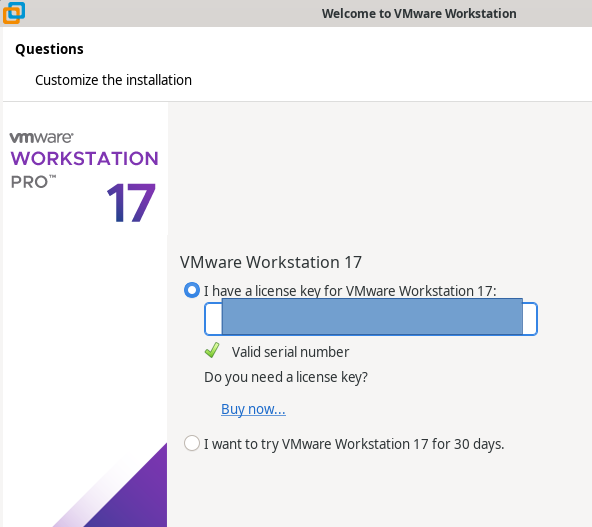Select the 'I have a license key' radio button

tap(192, 290)
